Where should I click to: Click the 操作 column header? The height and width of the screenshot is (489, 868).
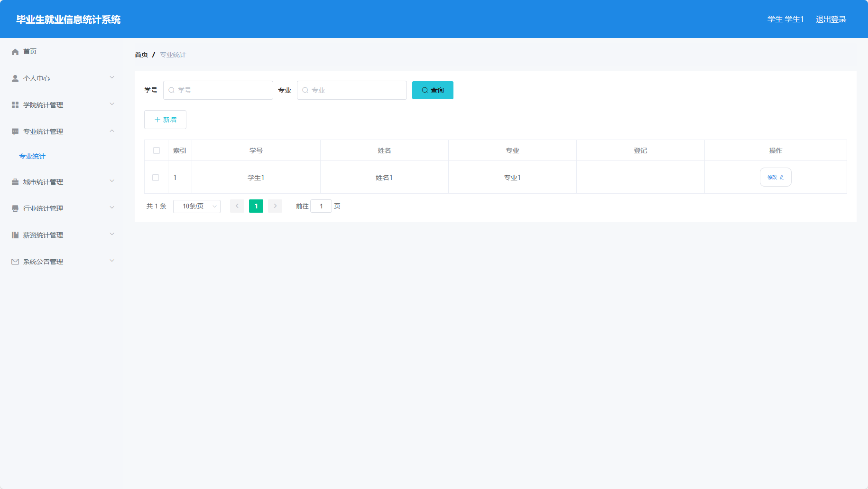point(776,150)
